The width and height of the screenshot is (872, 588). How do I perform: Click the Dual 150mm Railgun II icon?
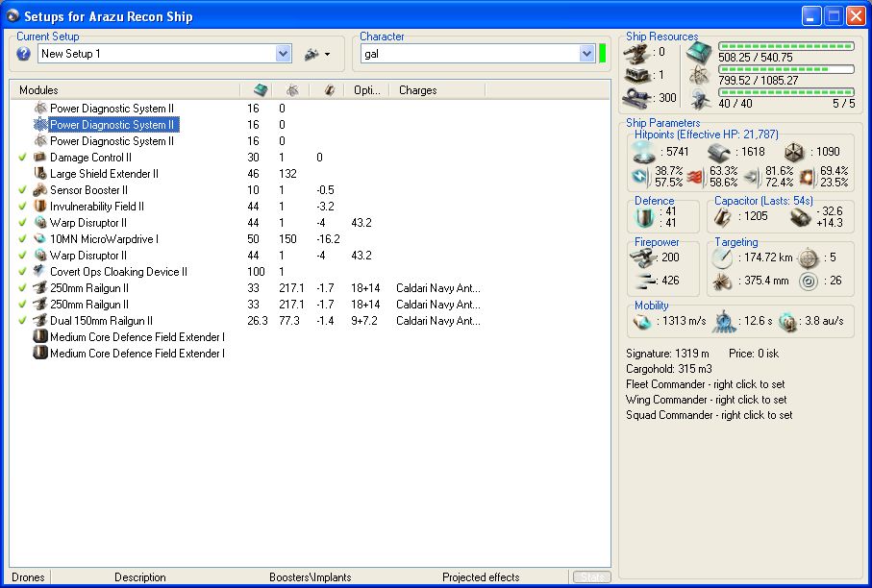[x=40, y=320]
